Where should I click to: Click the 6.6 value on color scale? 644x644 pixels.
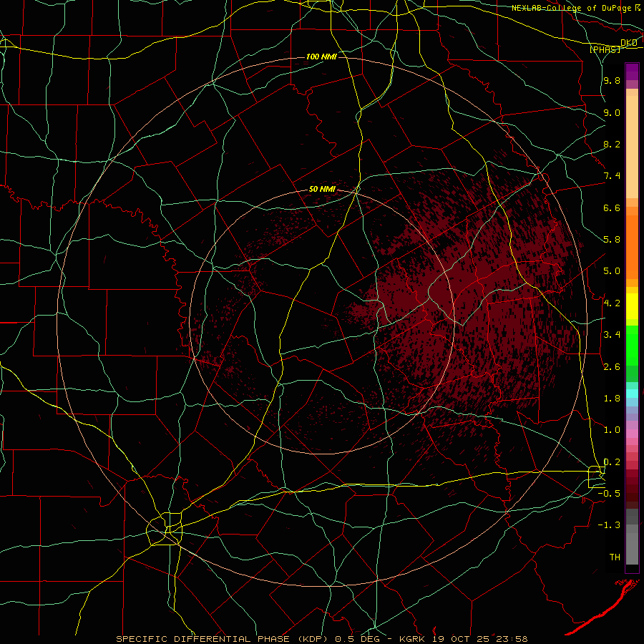coord(612,208)
